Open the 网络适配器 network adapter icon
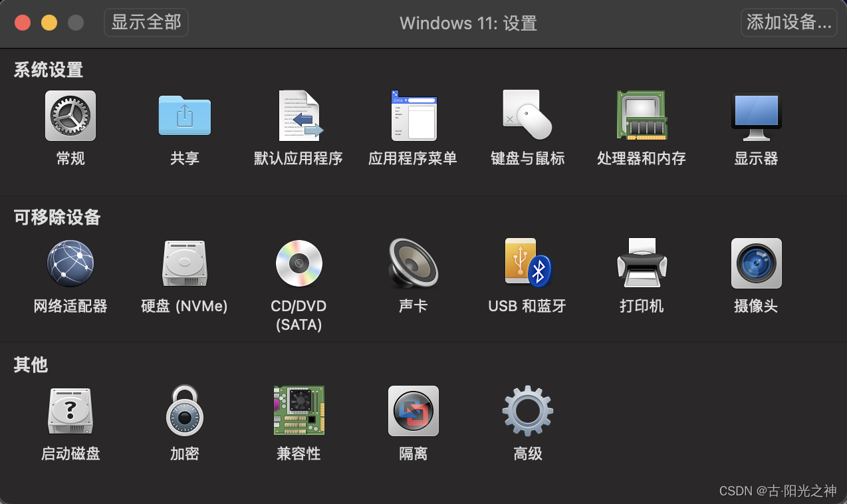This screenshot has height=504, width=847. (70, 263)
